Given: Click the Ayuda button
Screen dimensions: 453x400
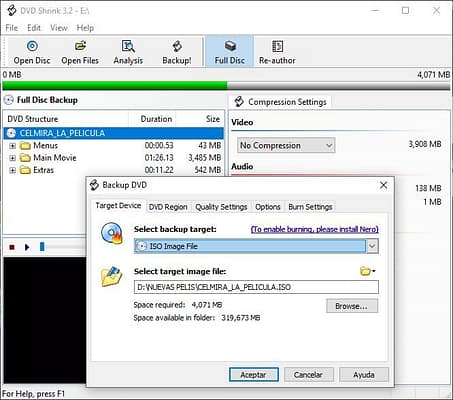Looking at the screenshot, I should (364, 375).
